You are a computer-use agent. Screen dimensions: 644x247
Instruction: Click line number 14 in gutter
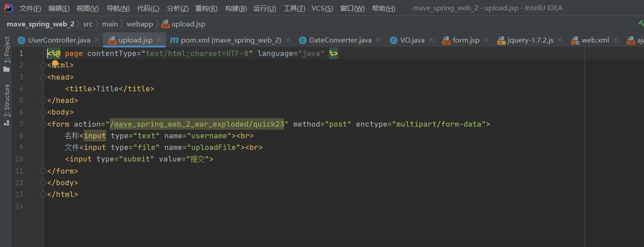coord(19,206)
